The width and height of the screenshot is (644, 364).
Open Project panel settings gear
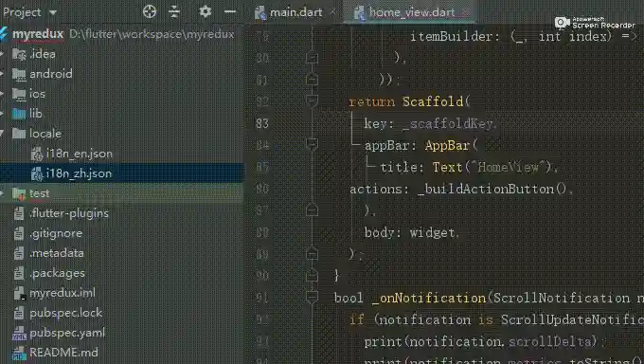point(205,11)
